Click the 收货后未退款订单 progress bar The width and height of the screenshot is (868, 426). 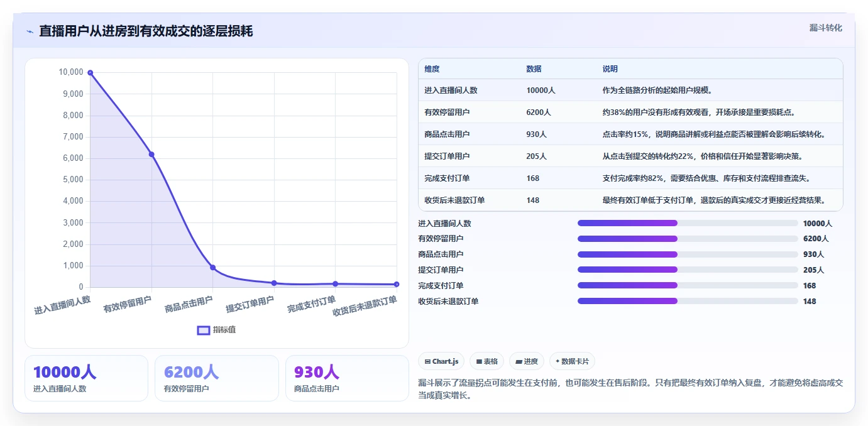coord(688,301)
